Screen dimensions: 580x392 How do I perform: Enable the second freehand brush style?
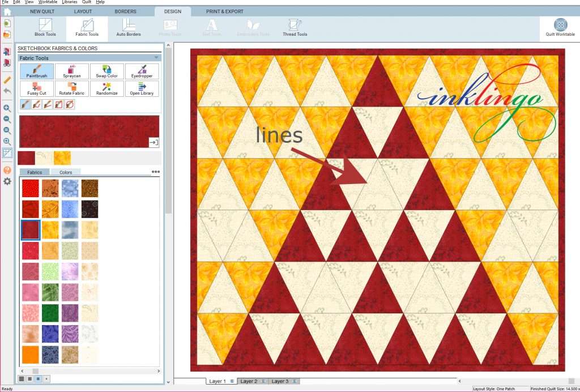36,105
